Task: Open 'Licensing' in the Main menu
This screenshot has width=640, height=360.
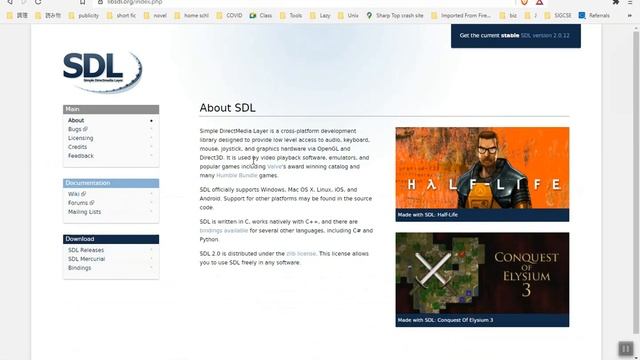Action: (80, 138)
